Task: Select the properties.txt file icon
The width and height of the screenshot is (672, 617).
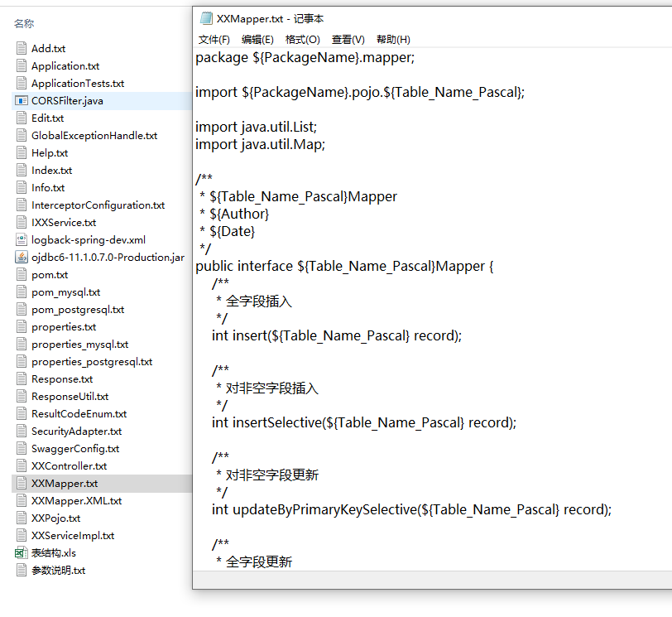Action: tap(22, 326)
